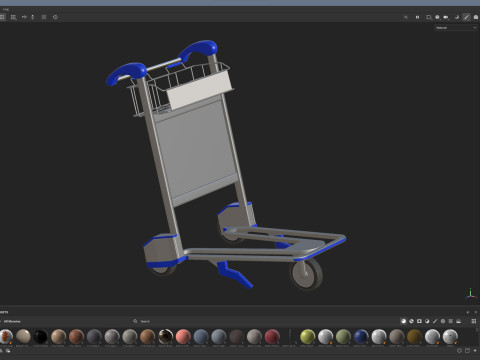Image resolution: width=480 pixels, height=360 pixels.
Task: Select the active painting mode brush icon
Action: pos(466,17)
